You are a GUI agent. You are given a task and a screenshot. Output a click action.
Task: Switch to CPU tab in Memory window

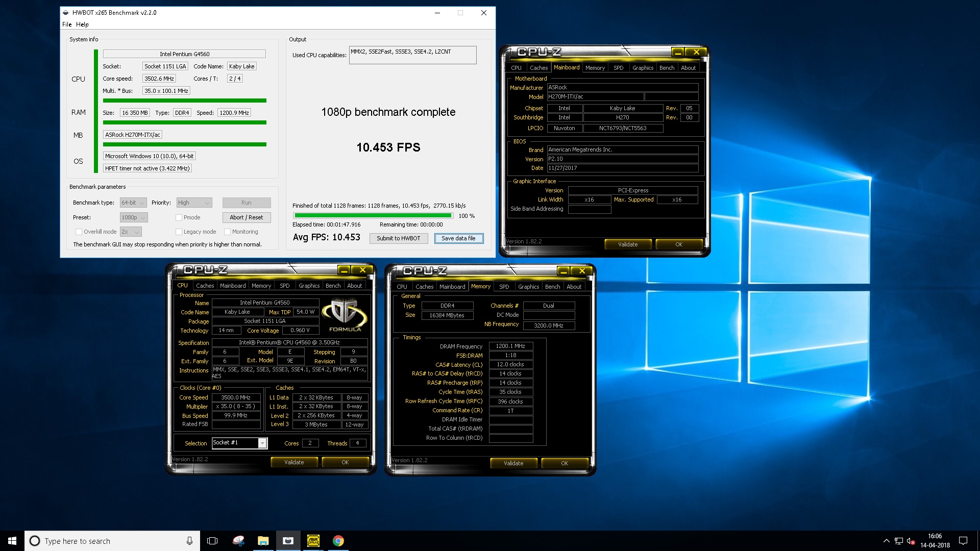click(x=402, y=287)
